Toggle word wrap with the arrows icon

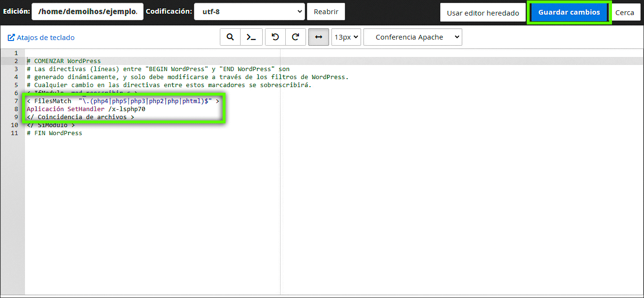[318, 37]
